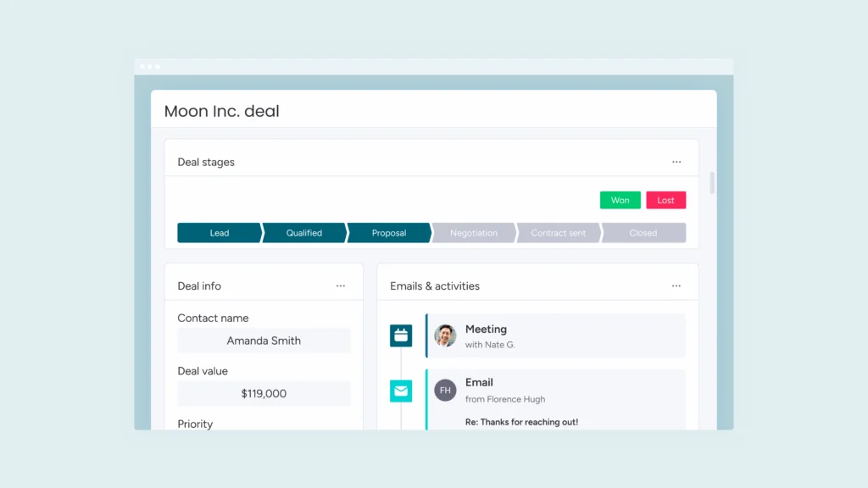
Task: Click Nate G.'s profile photo
Action: [x=445, y=335]
